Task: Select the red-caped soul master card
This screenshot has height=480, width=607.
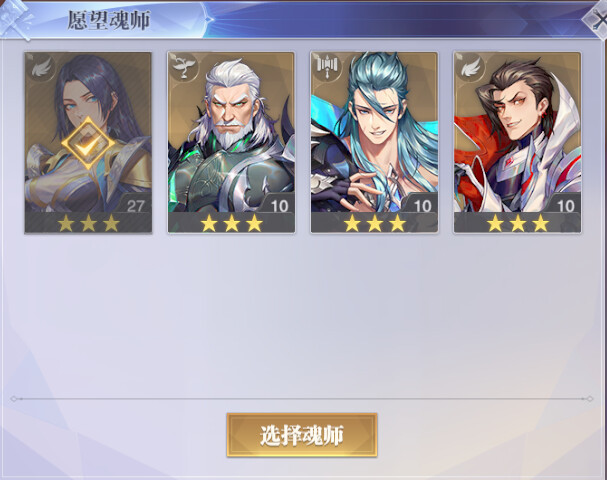Action: (518, 143)
